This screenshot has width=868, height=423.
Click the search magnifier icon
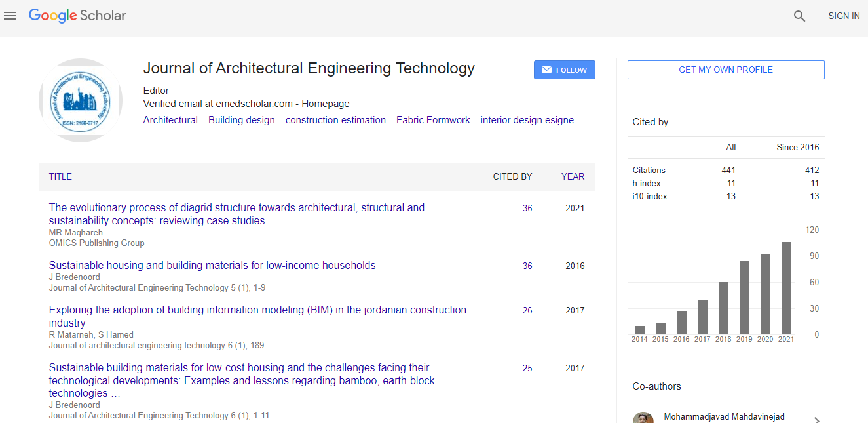pyautogui.click(x=799, y=16)
